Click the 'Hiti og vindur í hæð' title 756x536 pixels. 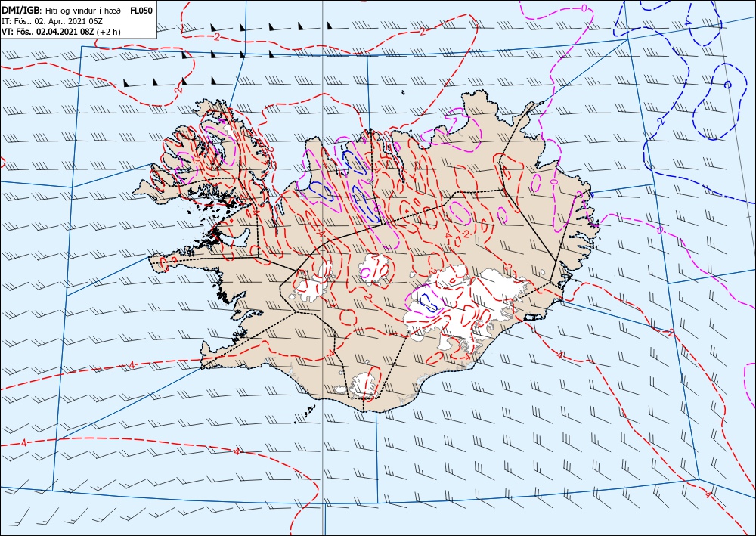[x=82, y=11]
